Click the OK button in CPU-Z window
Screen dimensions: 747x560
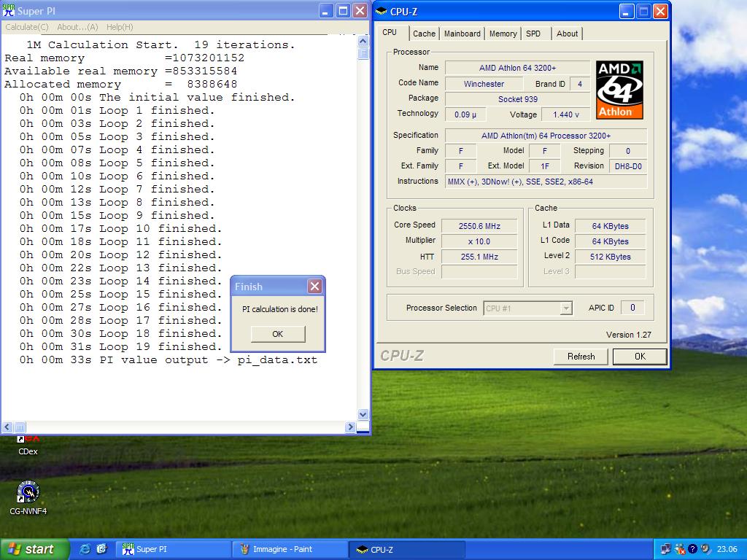(x=640, y=356)
